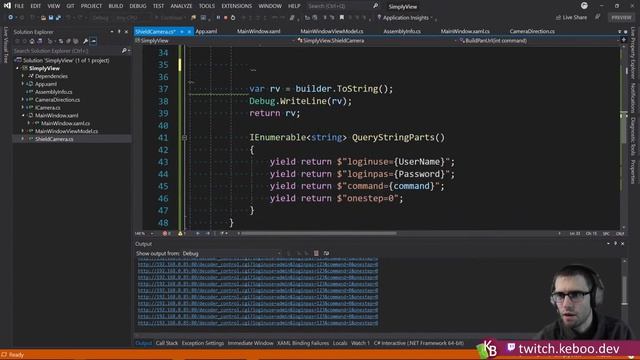This screenshot has height=360, width=640.
Task: Open the TOOLS menu
Action: (207, 6)
